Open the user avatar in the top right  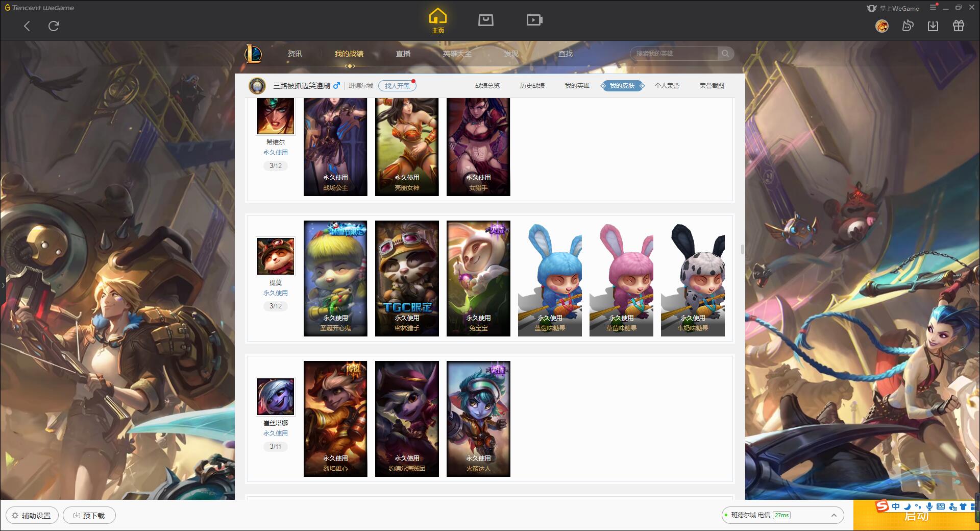pyautogui.click(x=882, y=26)
